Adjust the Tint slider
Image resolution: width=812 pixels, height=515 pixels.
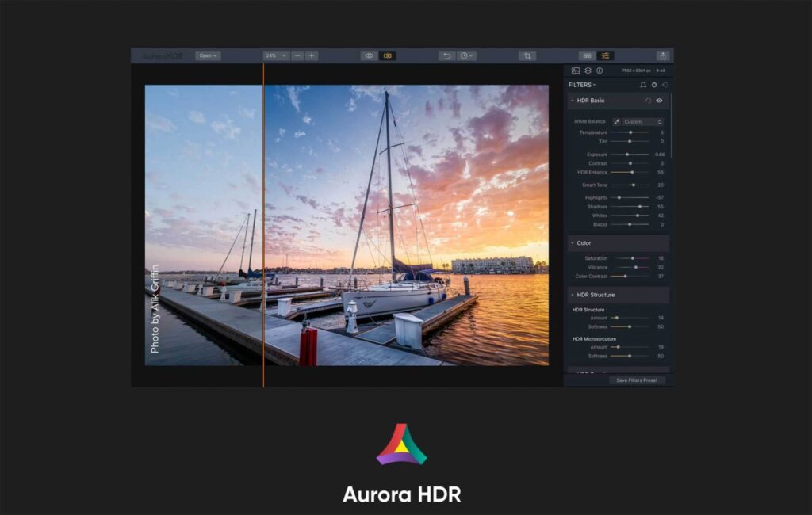point(630,141)
